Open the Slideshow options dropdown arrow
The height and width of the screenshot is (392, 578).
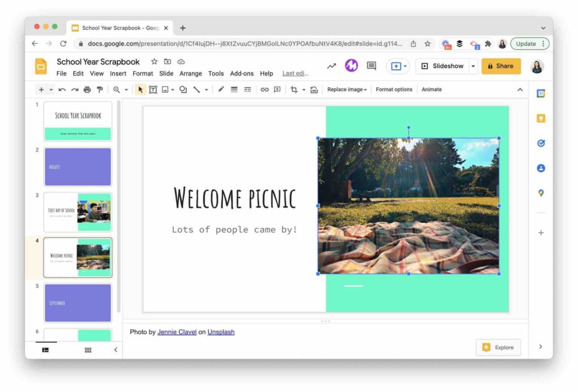pos(473,66)
